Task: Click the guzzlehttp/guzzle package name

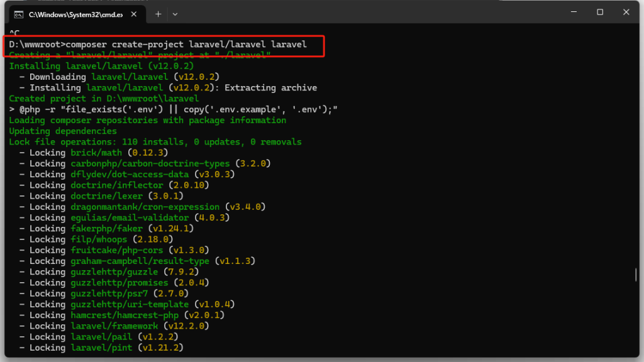Action: [114, 271]
